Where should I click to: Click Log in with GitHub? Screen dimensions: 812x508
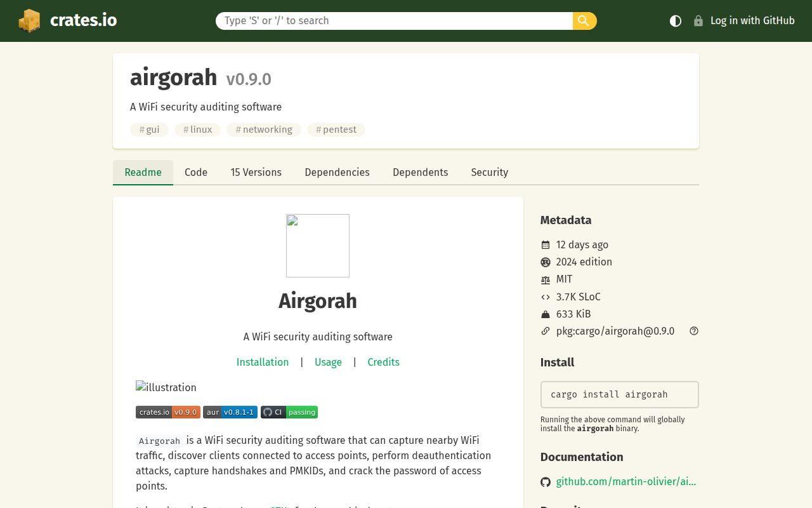pos(744,21)
